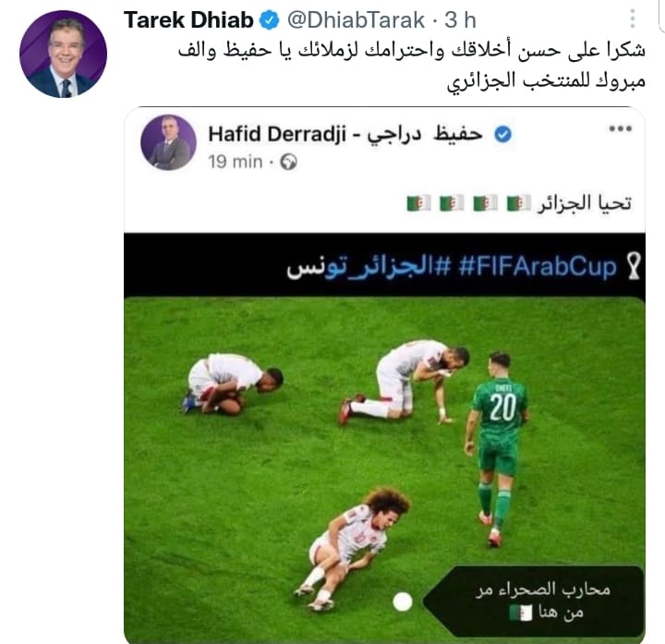
Task: Open the @DhiabTarak handle link
Action: (356, 20)
